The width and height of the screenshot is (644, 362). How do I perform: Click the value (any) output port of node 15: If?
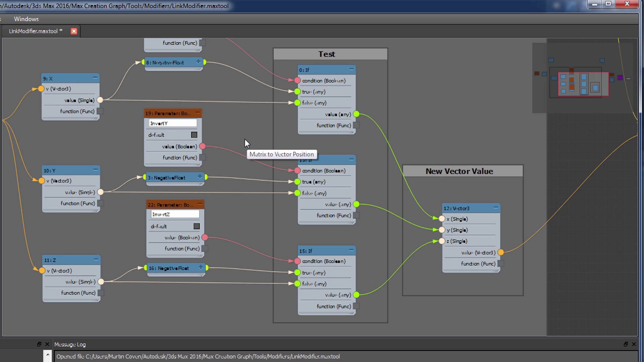(x=356, y=295)
